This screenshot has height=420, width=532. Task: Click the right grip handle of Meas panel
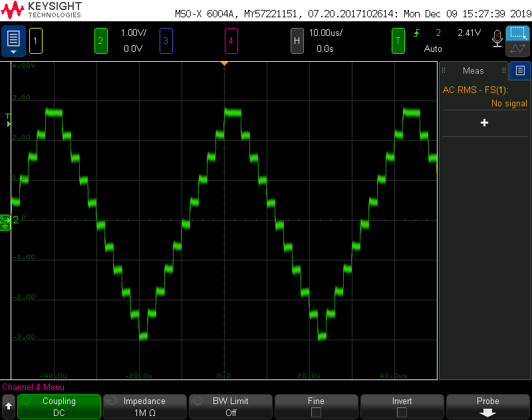pos(504,70)
